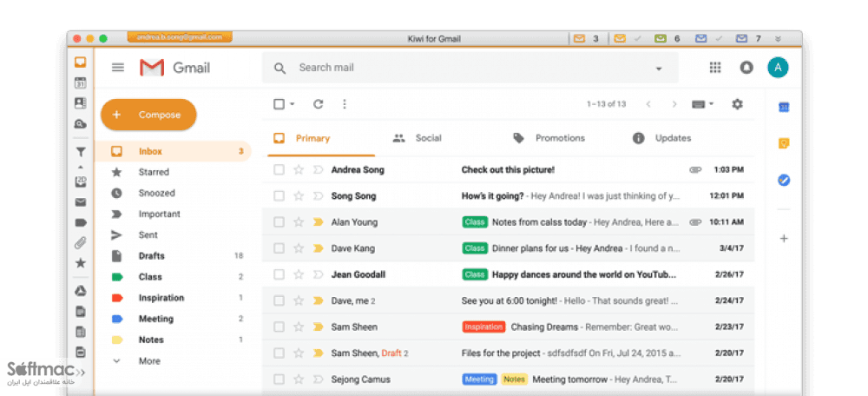Open the select-all dropdown arrow

tap(293, 104)
